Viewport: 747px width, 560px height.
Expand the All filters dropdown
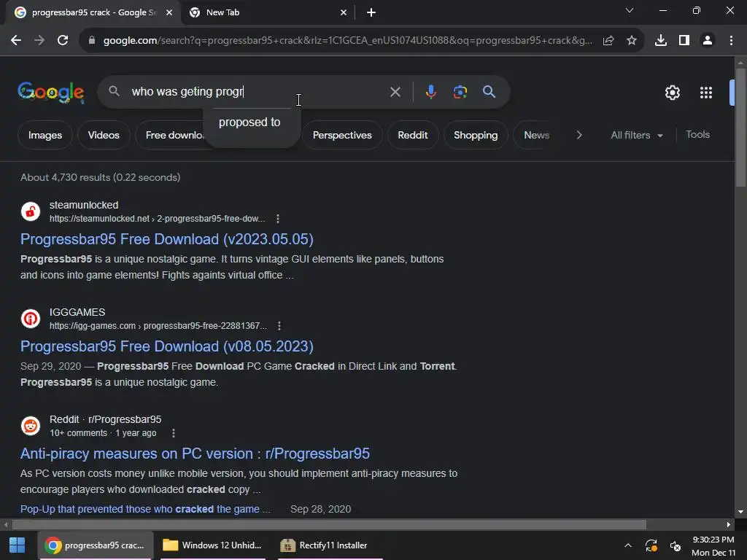click(636, 135)
